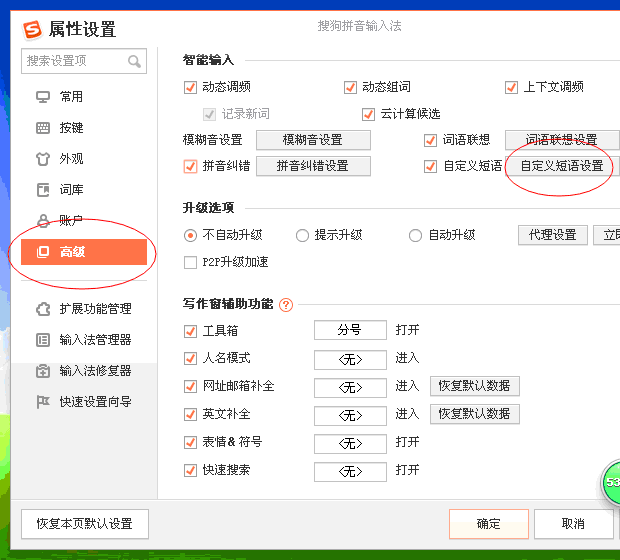620x560 pixels.
Task: Click 恢复默认数据 for 网址邮箱补全
Action: pos(474,386)
